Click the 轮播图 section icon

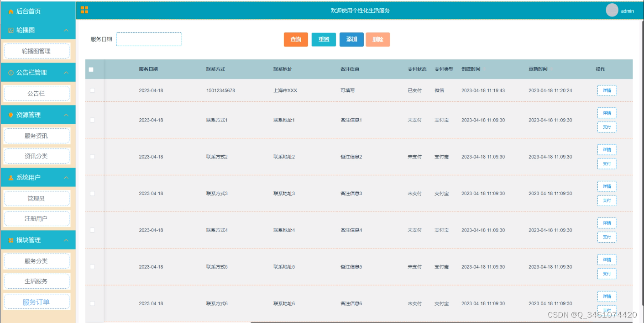[x=11, y=30]
